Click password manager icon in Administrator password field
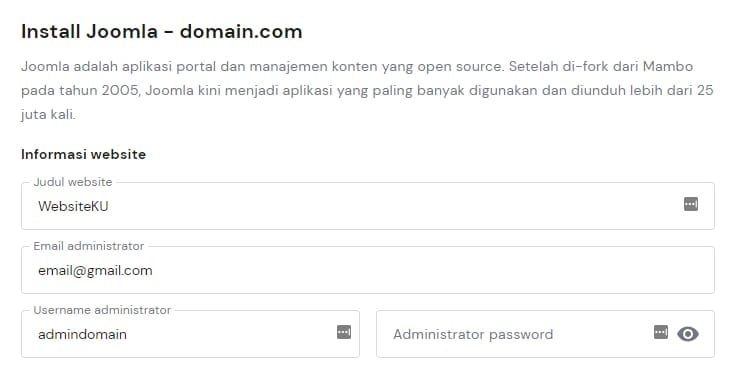Screen dimensions: 735x369 (x=660, y=332)
